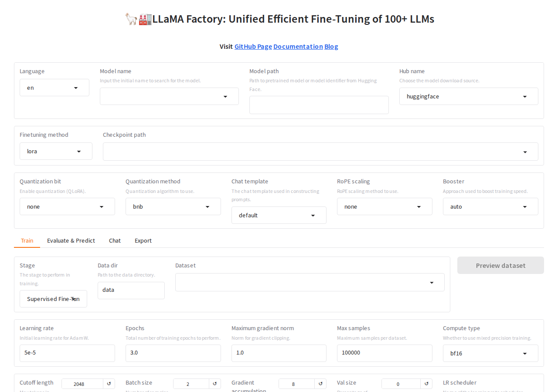This screenshot has width=558, height=392.
Task: Switch to the Evaluate & Predict tab
Action: pos(71,240)
